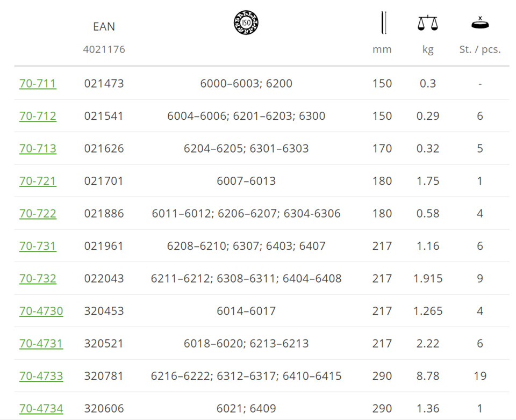Open product link 70-712
The height and width of the screenshot is (420, 516).
click(38, 116)
